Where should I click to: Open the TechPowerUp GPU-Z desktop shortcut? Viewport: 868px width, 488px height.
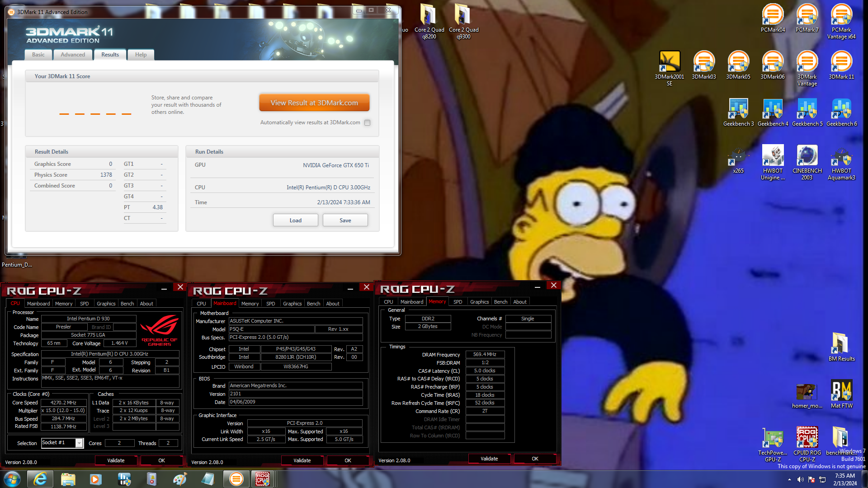[x=773, y=444]
